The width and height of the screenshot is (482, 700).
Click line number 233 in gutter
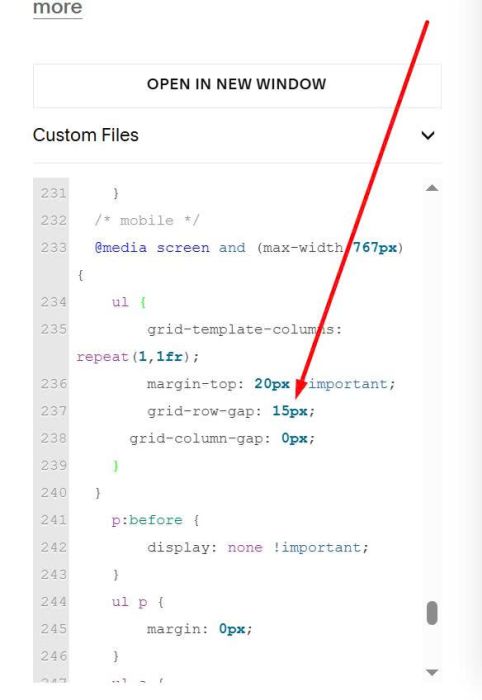coord(53,248)
